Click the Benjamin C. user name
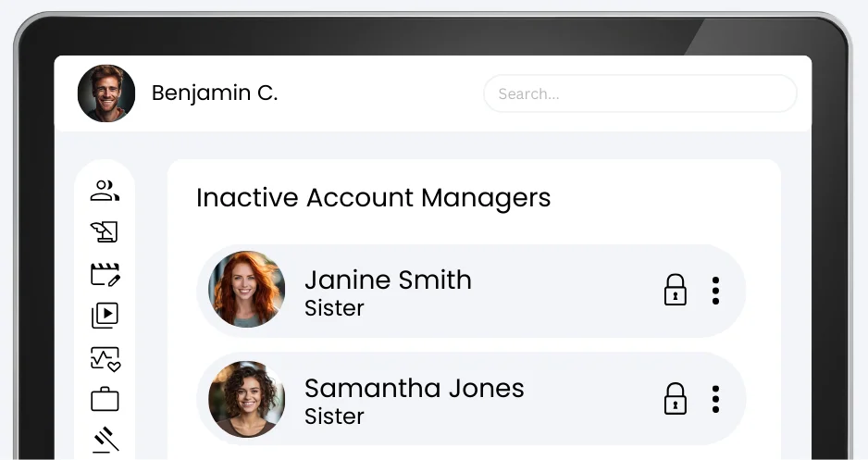Screen dimensions: 868x460 tap(215, 93)
